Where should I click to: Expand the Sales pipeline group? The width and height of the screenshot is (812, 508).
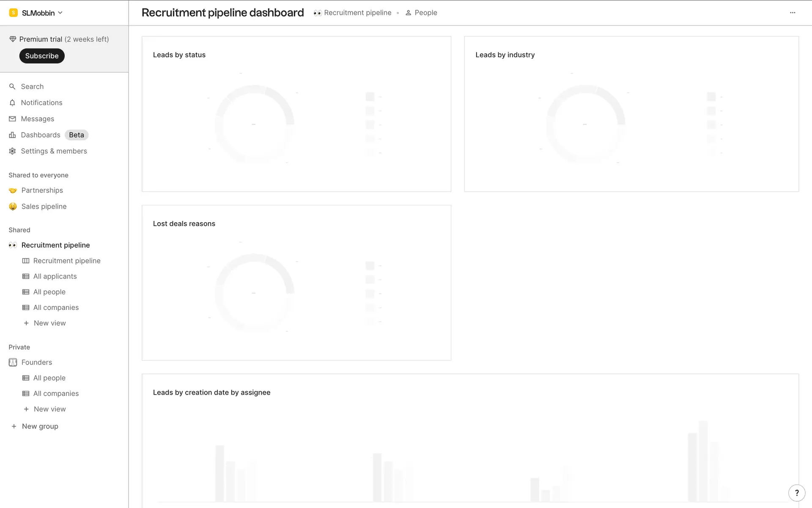coord(44,207)
